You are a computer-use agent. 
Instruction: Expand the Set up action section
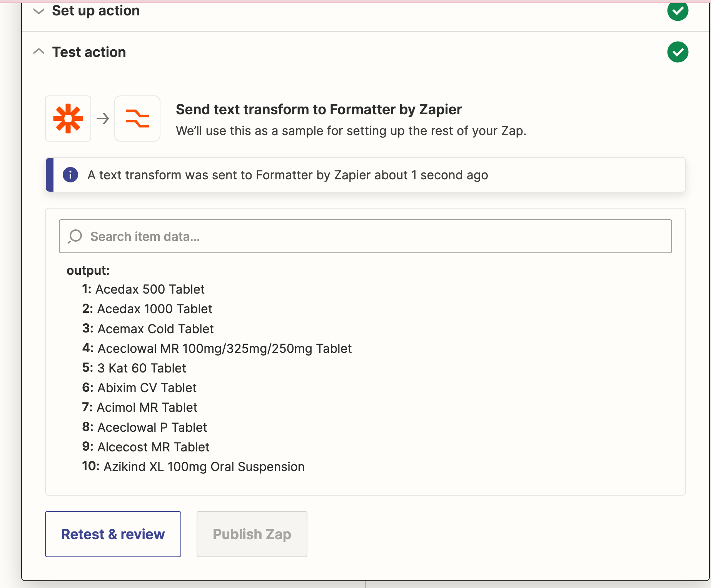tap(39, 11)
